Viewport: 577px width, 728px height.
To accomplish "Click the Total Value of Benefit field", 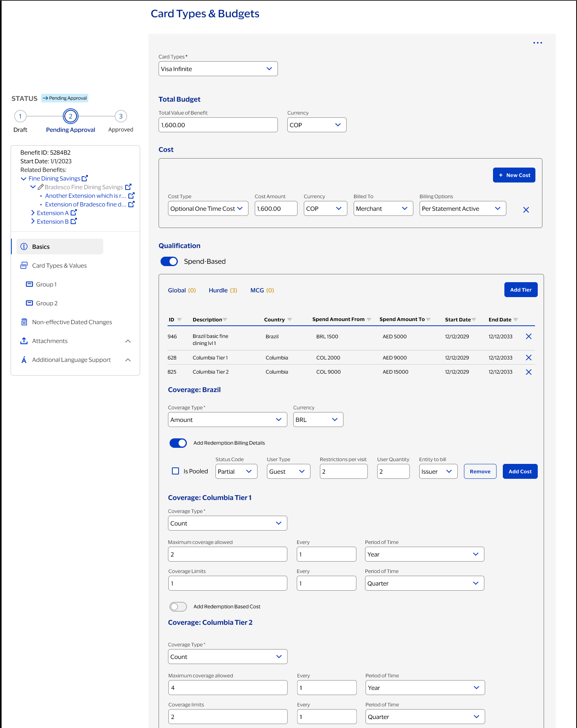I will point(218,125).
